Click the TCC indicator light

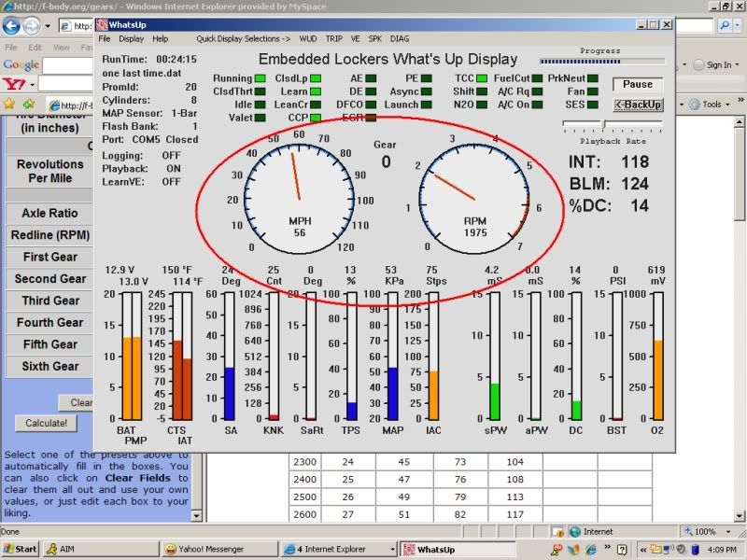(x=482, y=78)
